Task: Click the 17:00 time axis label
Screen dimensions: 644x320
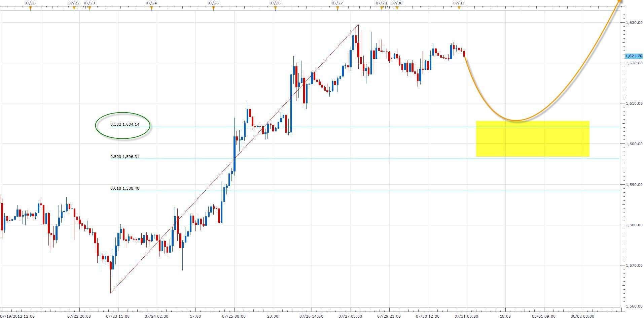Action: click(x=195, y=316)
